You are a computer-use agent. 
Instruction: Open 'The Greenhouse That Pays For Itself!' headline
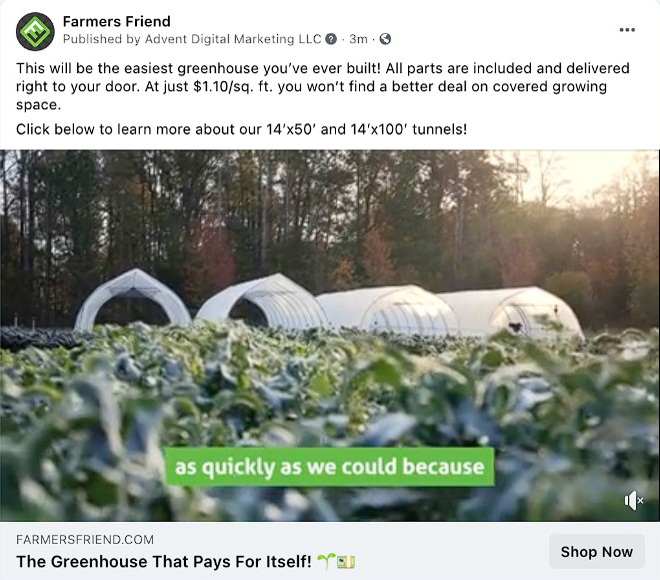click(x=164, y=561)
